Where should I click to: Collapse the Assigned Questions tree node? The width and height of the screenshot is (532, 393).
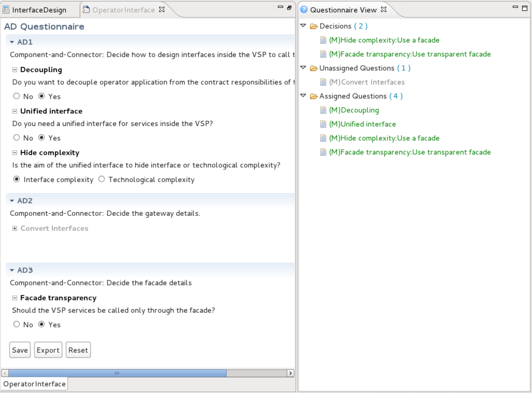pos(303,96)
